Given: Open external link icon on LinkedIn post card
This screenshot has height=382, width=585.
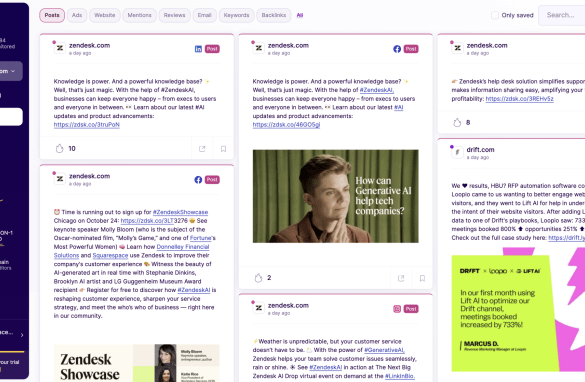Looking at the screenshot, I should tap(202, 149).
